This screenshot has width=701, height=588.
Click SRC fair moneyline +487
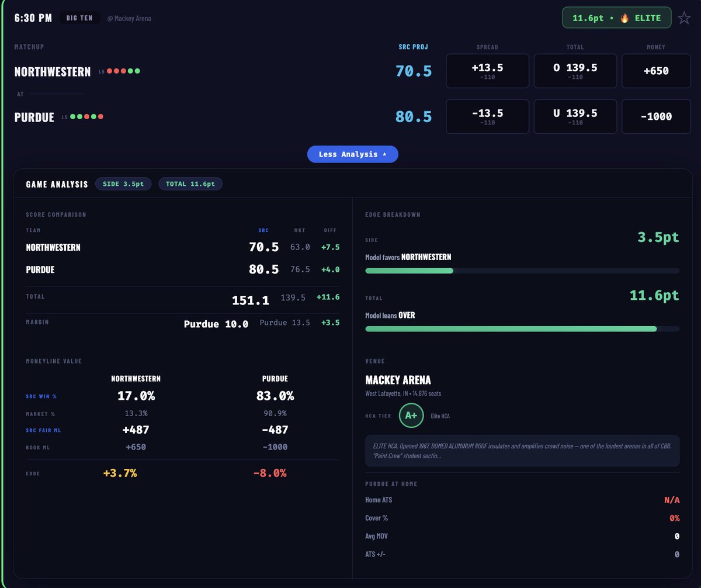(x=136, y=430)
